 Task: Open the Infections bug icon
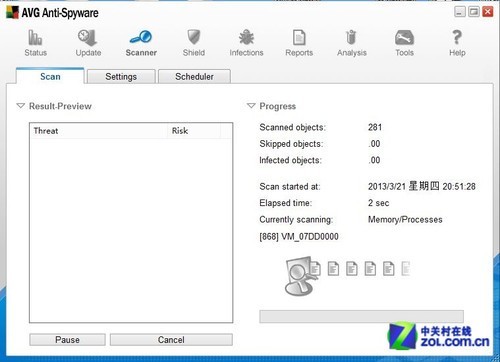pyautogui.click(x=246, y=37)
